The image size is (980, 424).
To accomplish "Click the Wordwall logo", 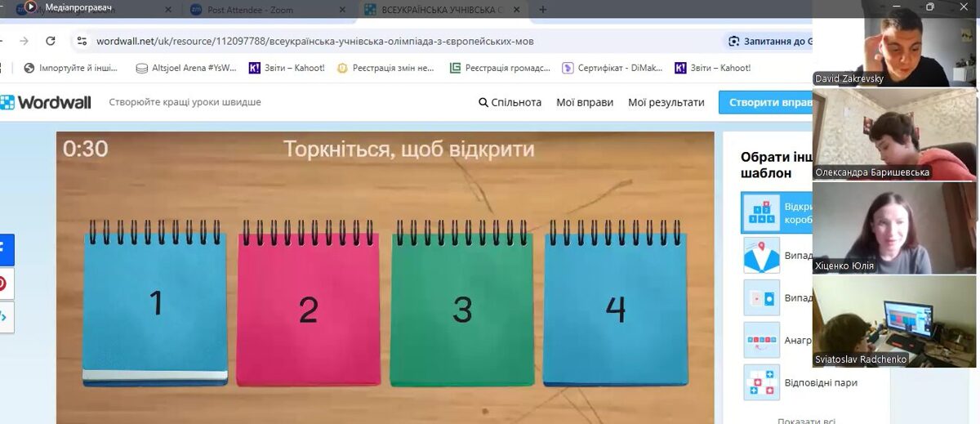I will coord(48,102).
